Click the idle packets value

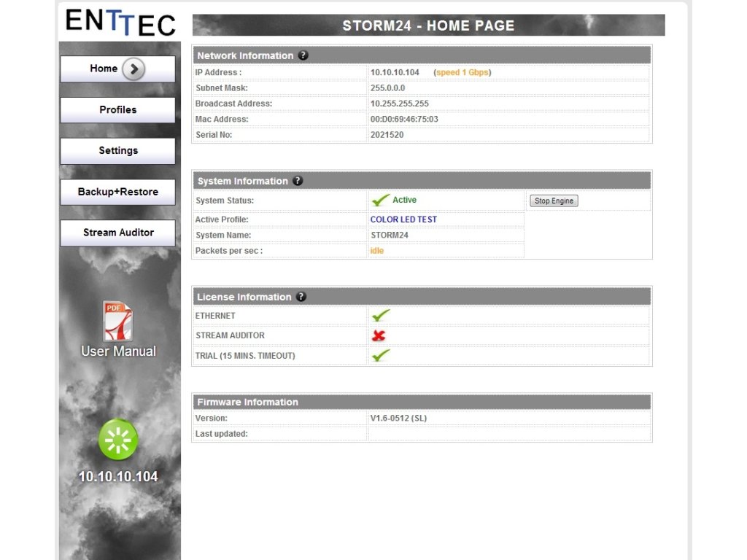(377, 251)
